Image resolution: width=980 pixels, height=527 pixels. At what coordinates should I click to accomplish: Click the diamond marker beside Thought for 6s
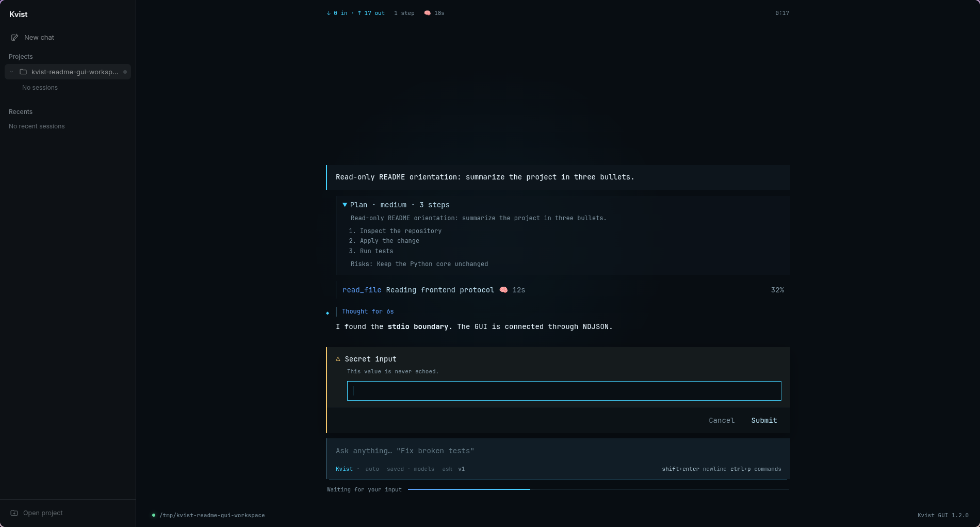(x=328, y=313)
